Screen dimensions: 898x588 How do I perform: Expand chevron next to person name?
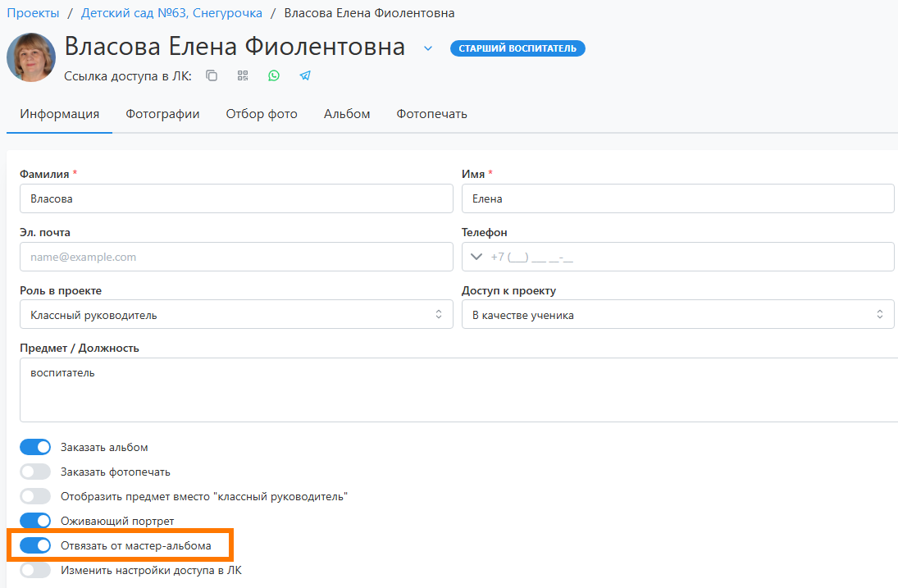tap(427, 48)
